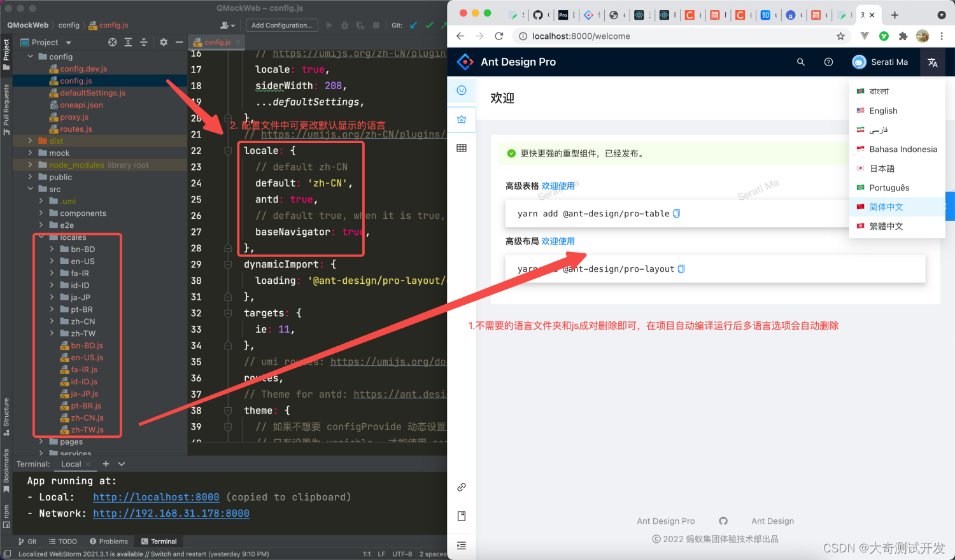The image size is (955, 560).
Task: Copy the pro-table yarn command icon
Action: (x=677, y=214)
